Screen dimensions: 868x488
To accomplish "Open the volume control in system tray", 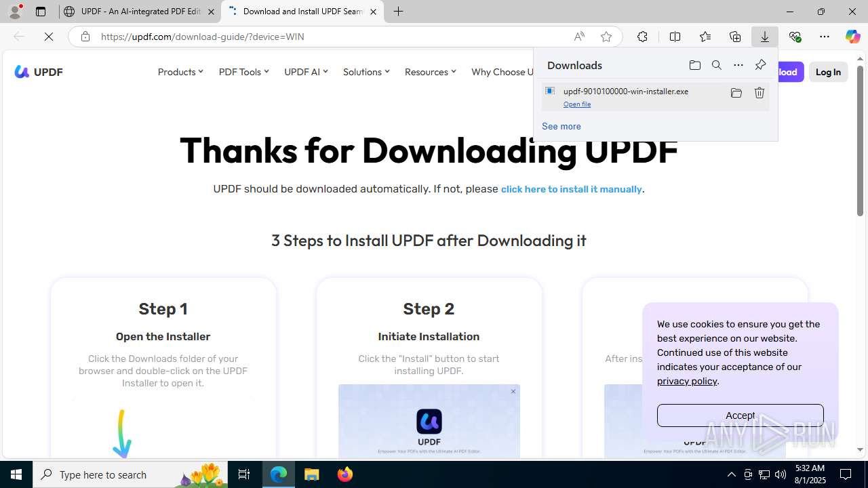I will 781,474.
